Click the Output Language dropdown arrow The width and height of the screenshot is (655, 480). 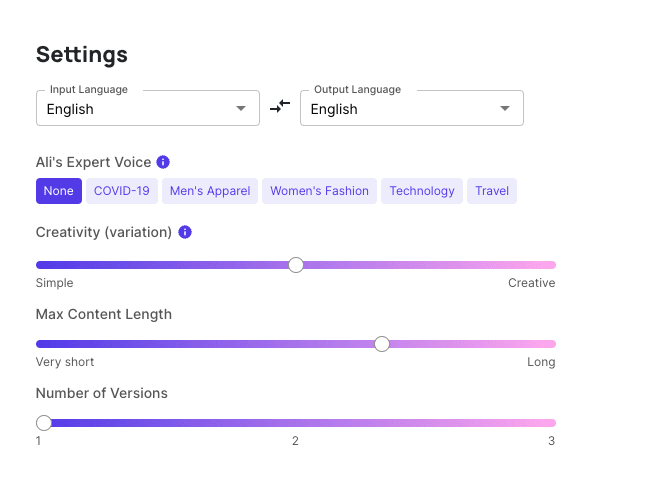tap(505, 109)
